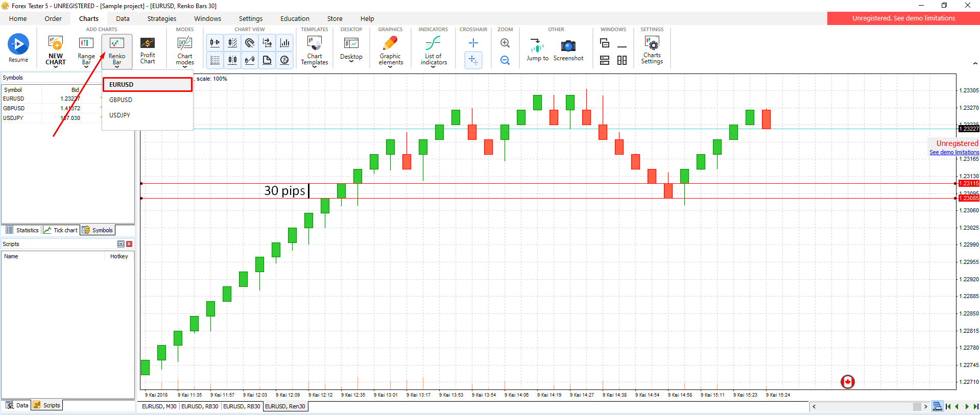Viewport: 980px width, 415px height.
Task: Toggle the grid display in Chart View
Action: pyautogui.click(x=215, y=60)
